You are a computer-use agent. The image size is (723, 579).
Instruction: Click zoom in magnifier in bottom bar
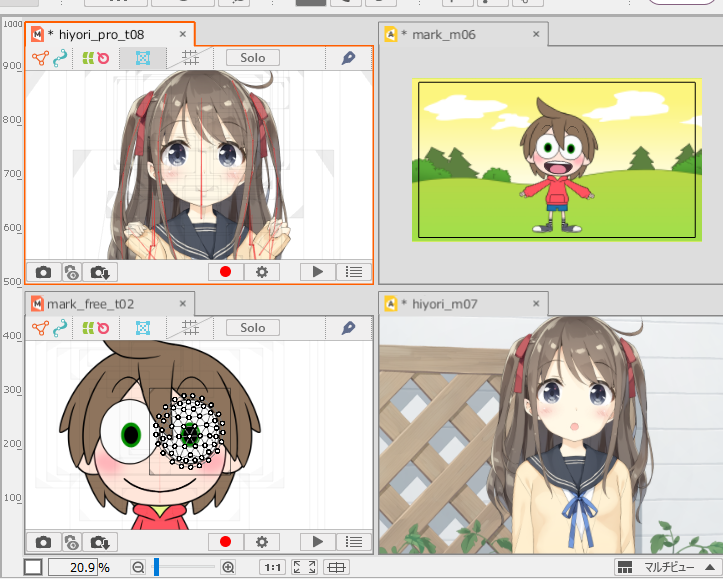228,567
